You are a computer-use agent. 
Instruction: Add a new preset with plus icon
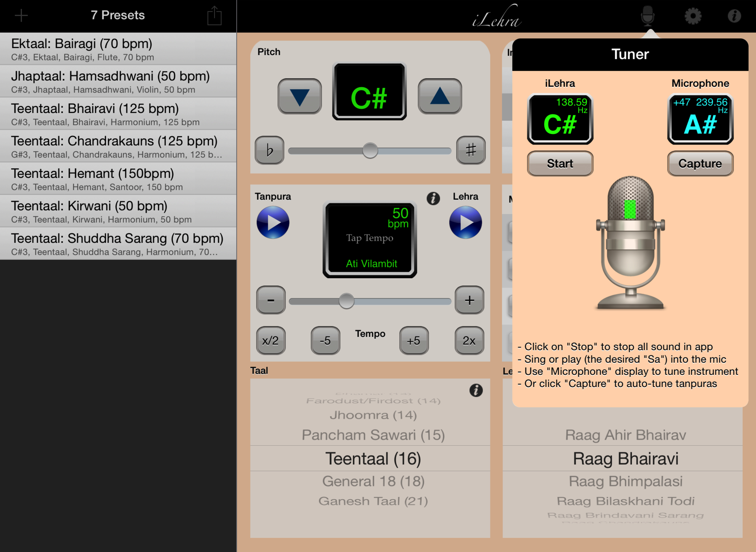tap(21, 15)
